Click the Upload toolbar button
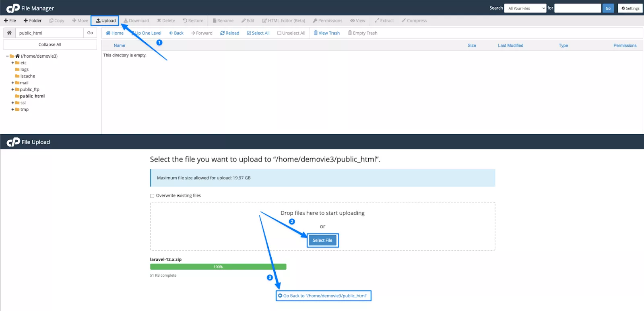The width and height of the screenshot is (644, 311). click(x=106, y=21)
